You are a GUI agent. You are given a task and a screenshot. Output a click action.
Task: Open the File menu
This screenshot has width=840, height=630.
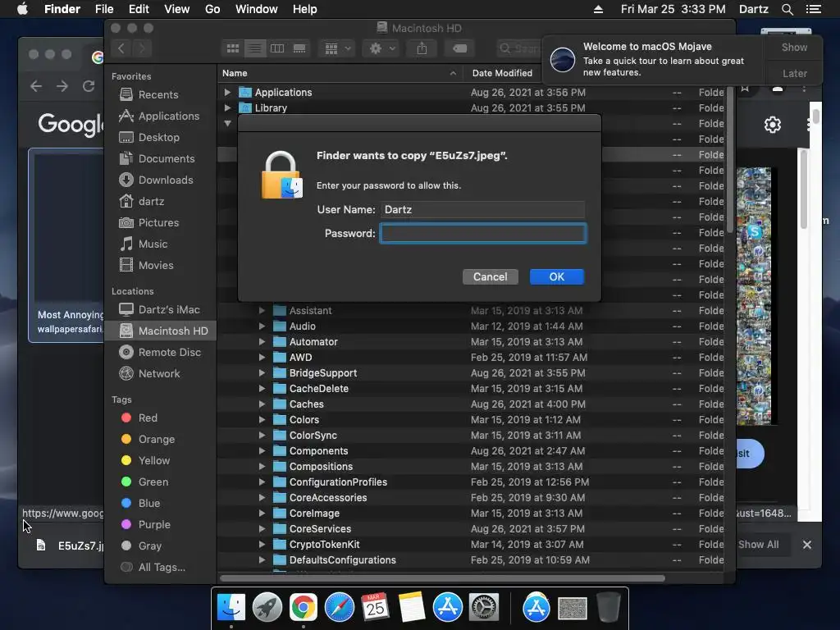pyautogui.click(x=104, y=9)
